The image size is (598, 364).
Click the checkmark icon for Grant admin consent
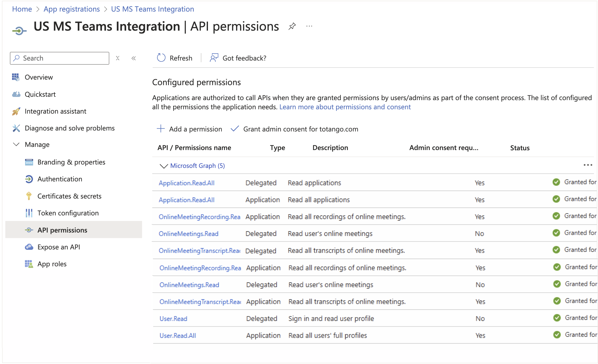(235, 129)
